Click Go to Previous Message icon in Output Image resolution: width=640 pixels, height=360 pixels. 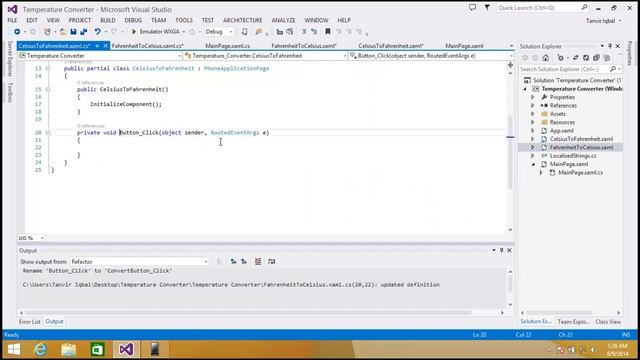[233, 261]
